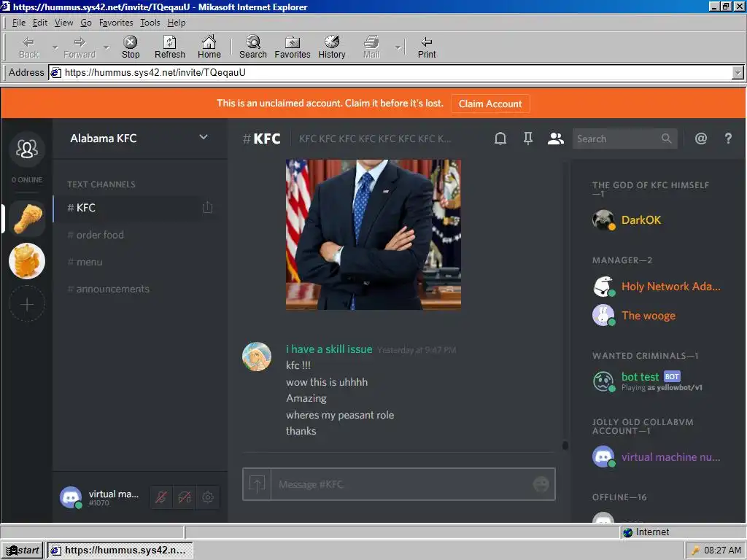
Task: Click the add server plus icon
Action: point(27,304)
